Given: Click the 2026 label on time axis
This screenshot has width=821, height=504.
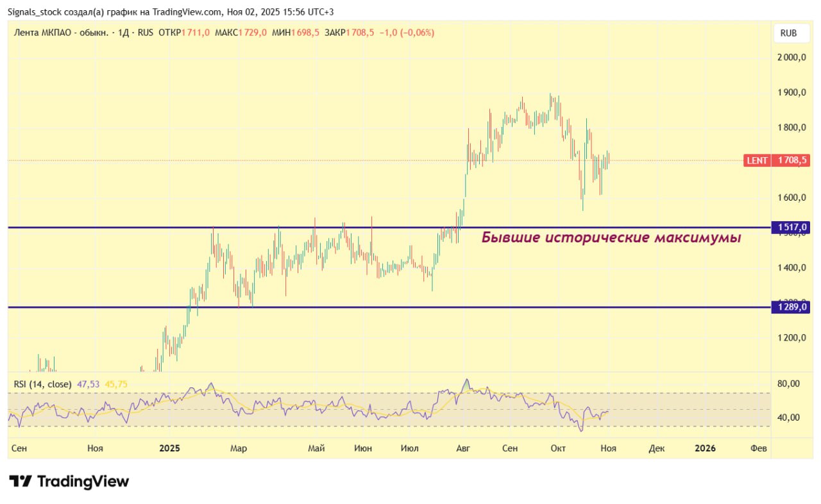Looking at the screenshot, I should point(706,448).
